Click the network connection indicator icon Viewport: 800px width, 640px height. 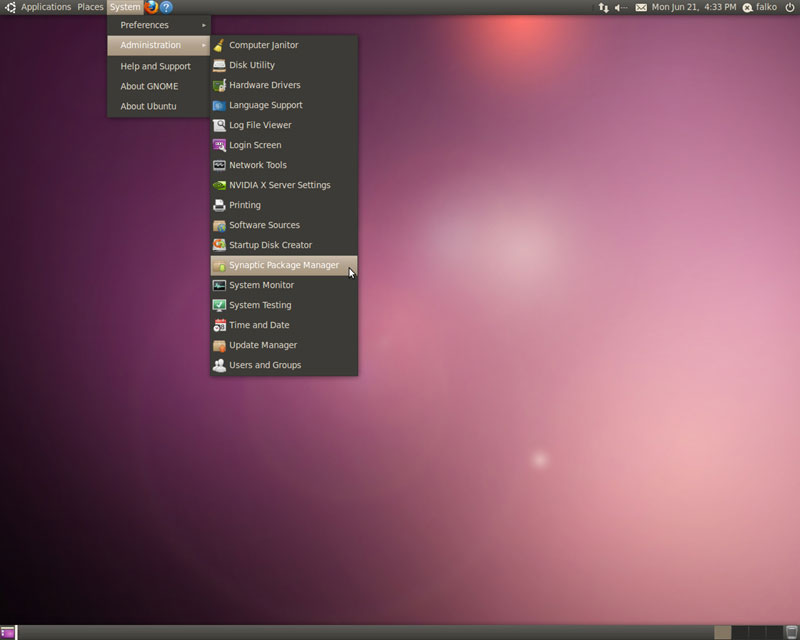coord(604,7)
